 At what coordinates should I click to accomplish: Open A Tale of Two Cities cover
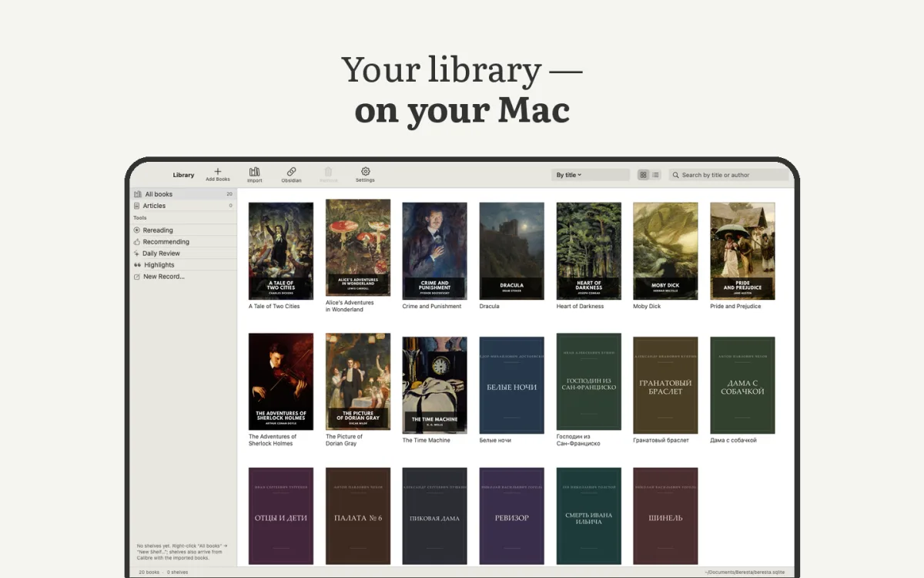pos(281,250)
